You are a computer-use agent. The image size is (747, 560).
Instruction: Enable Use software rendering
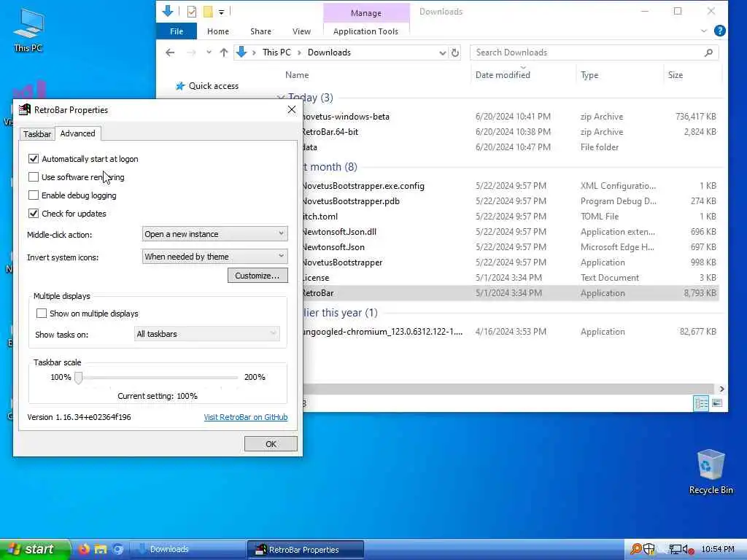coord(34,176)
